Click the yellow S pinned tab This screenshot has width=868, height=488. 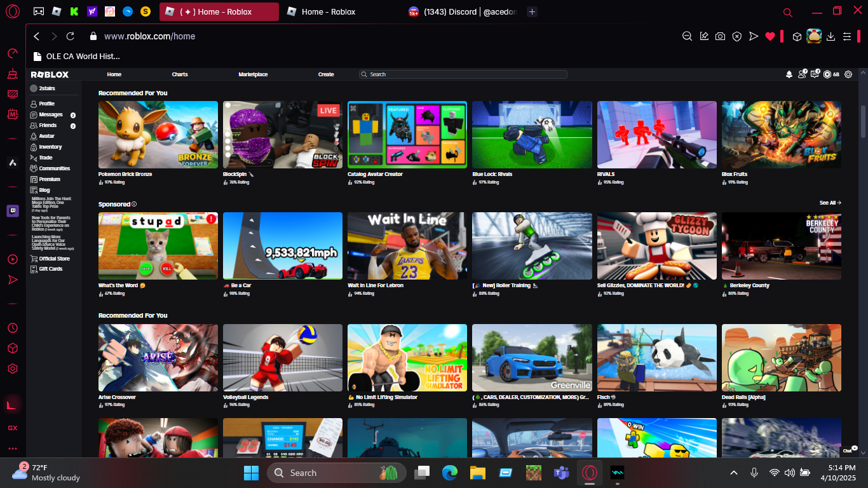click(x=146, y=11)
